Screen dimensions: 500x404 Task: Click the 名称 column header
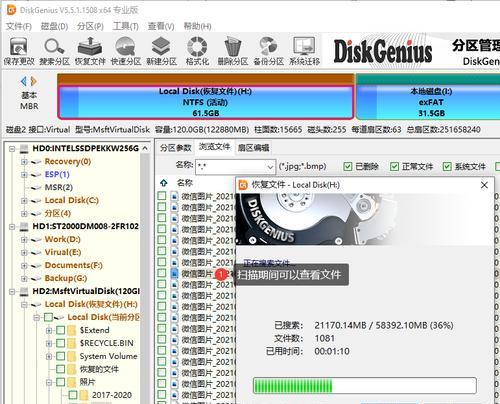[x=185, y=183]
